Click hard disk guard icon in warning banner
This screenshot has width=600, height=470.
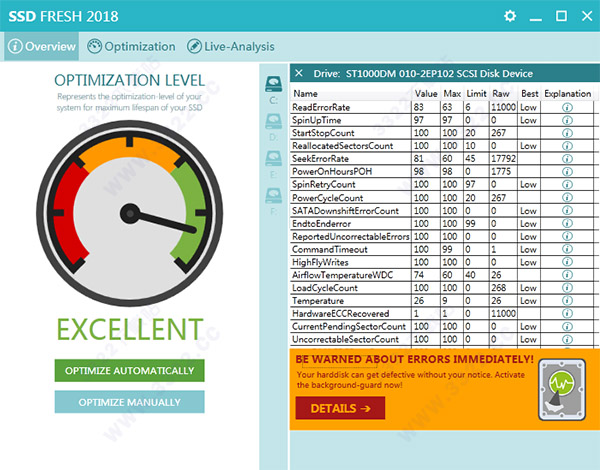[x=564, y=389]
